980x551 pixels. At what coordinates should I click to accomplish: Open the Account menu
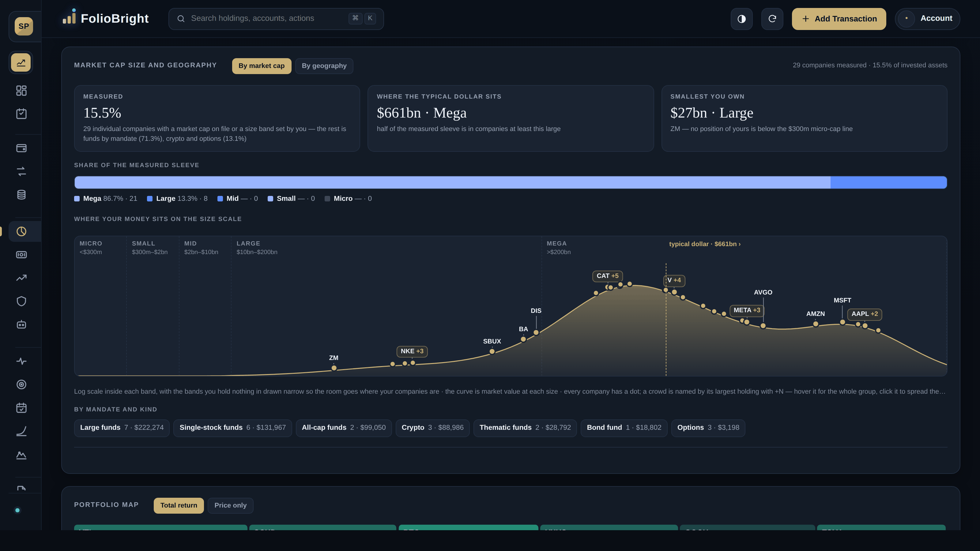click(x=927, y=19)
